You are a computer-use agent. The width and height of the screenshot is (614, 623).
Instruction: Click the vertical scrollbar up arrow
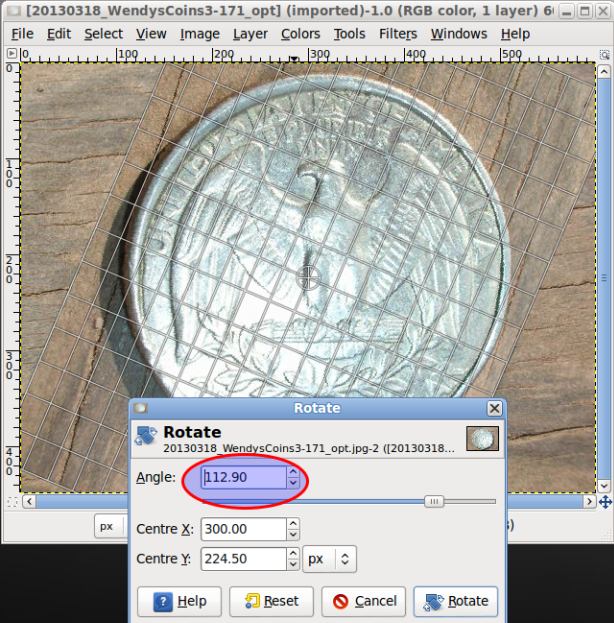(x=604, y=72)
